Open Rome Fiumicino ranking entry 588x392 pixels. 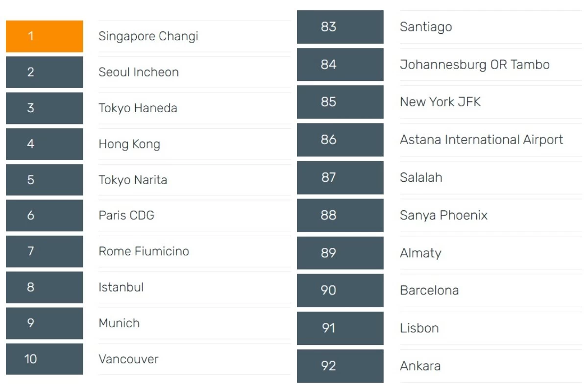(x=144, y=251)
